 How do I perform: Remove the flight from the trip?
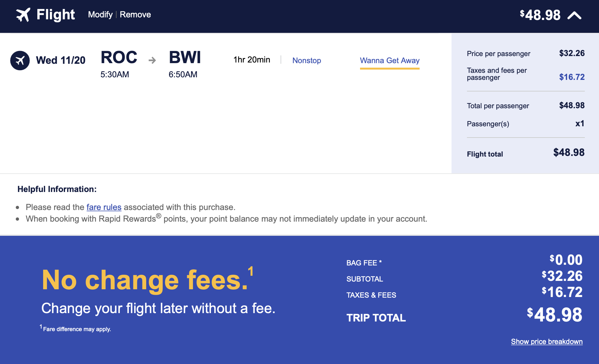pyautogui.click(x=135, y=15)
